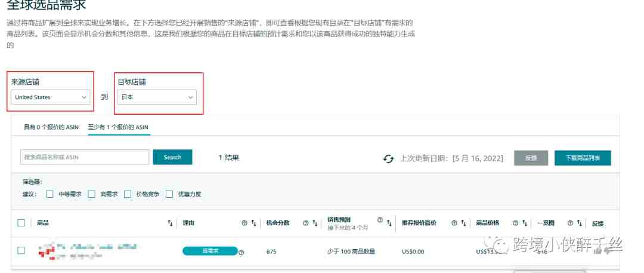This screenshot has height=273, width=644.
Task: Click the grey 反馈 button
Action: [531, 158]
